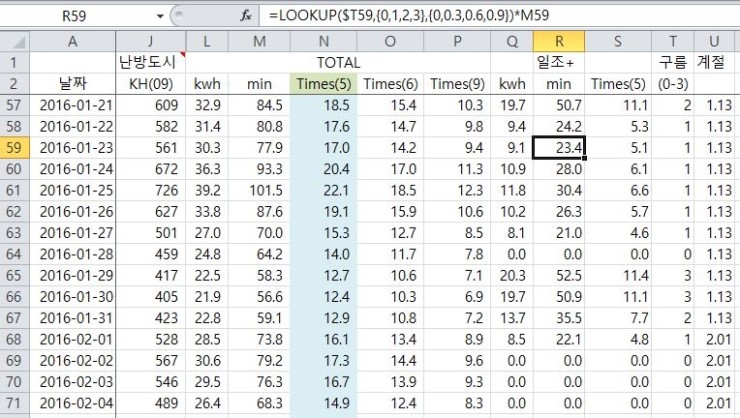Click the 난방도시 cell with comment indicator
740x418 pixels.
pos(150,62)
